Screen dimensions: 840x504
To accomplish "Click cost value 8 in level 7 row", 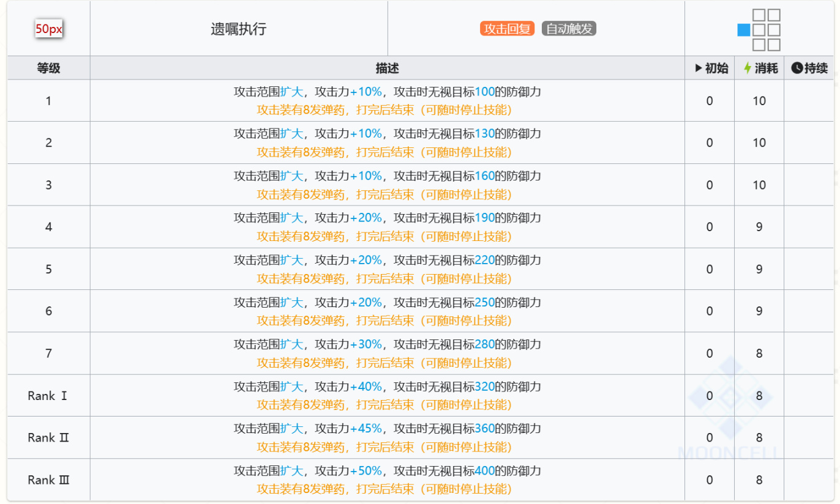I will (x=759, y=354).
